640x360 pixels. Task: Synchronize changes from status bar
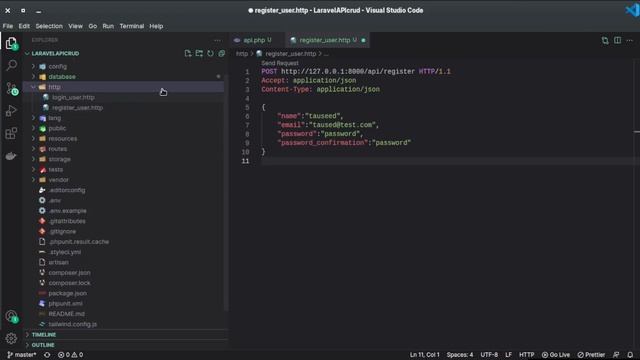tap(47, 355)
